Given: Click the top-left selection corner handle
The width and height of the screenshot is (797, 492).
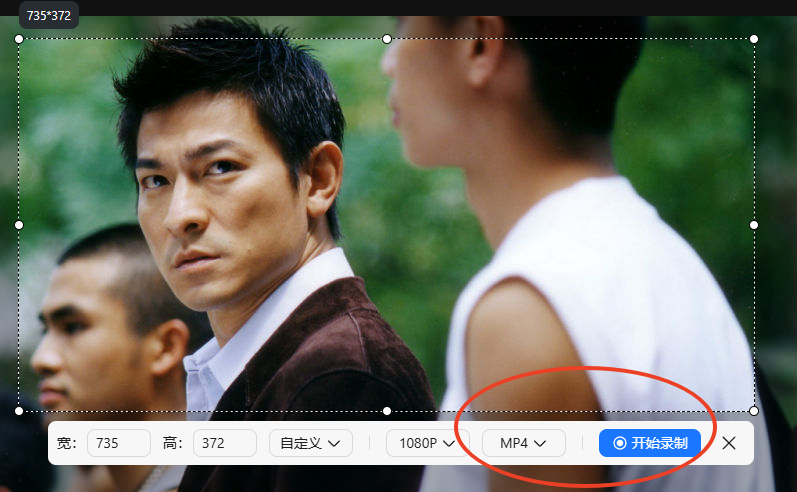Looking at the screenshot, I should (x=19, y=39).
